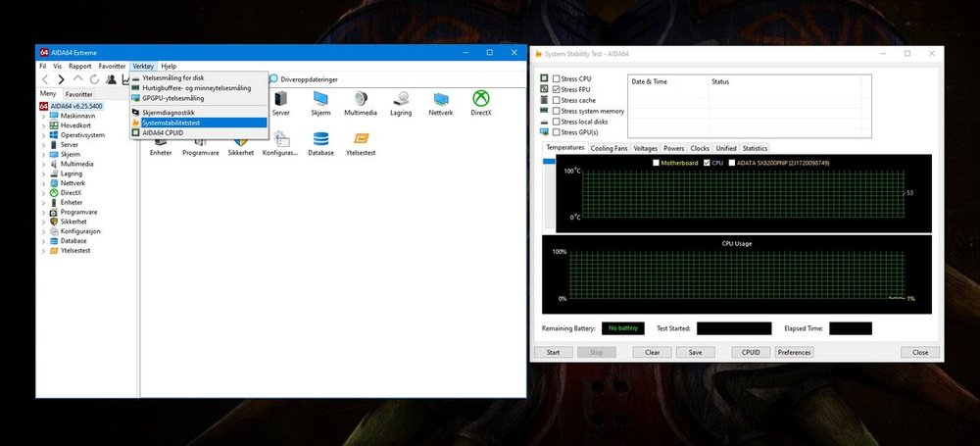Viewport: 980px width, 446px height.
Task: Open the Statistics tab
Action: click(755, 148)
